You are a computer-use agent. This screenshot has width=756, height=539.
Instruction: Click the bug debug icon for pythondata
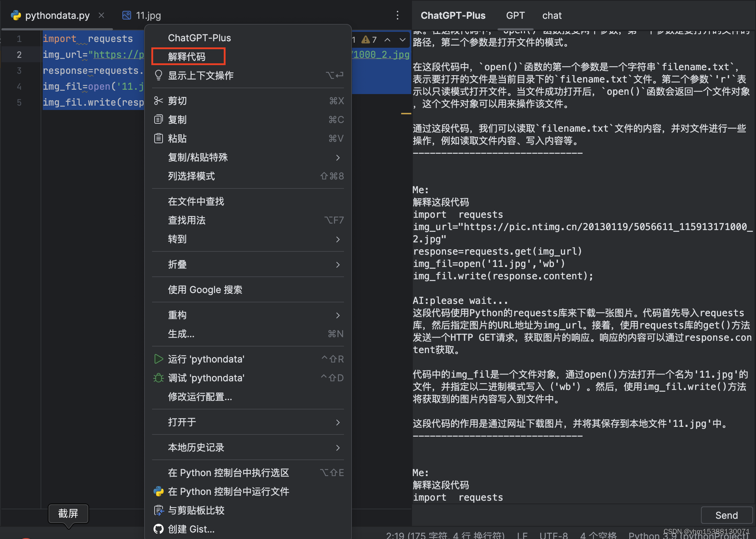159,378
